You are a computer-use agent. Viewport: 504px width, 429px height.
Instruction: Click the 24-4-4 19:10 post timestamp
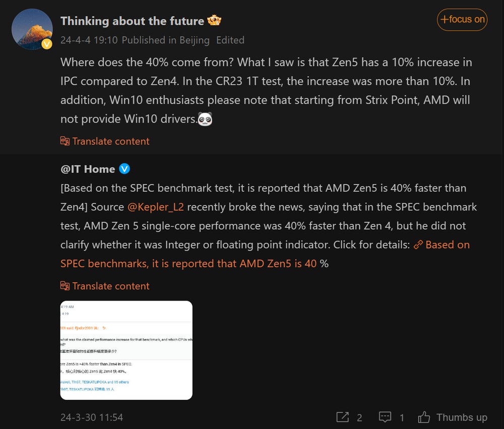pos(89,40)
